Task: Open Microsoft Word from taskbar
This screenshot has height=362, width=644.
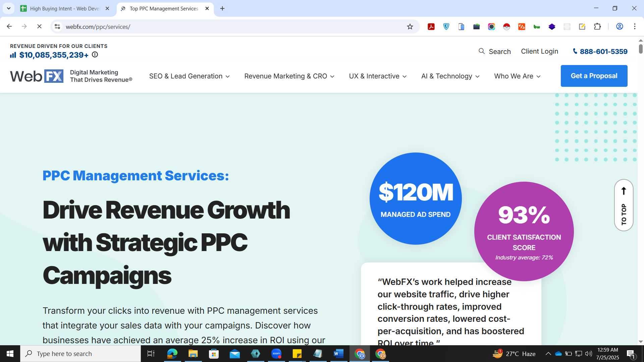Action: tap(339, 354)
